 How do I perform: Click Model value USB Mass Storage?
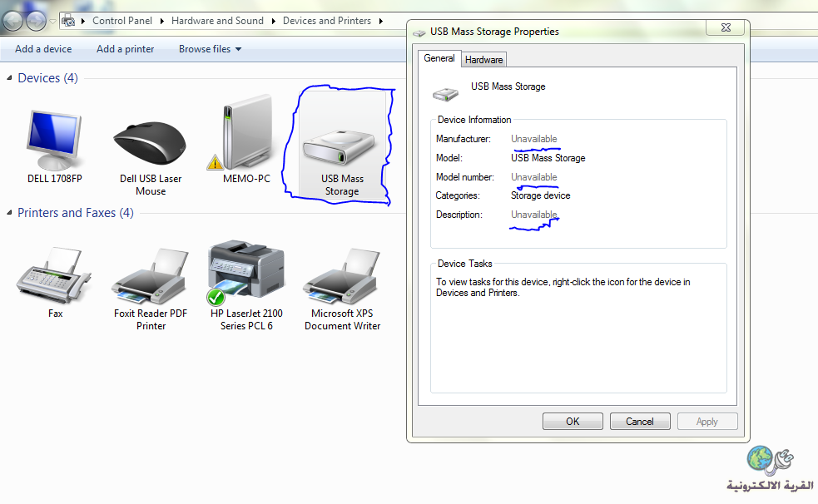coord(548,158)
